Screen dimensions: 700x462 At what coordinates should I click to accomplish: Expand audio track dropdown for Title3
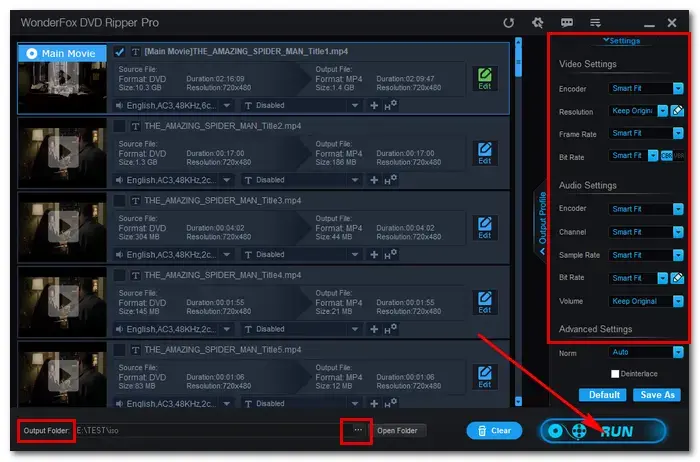point(227,255)
